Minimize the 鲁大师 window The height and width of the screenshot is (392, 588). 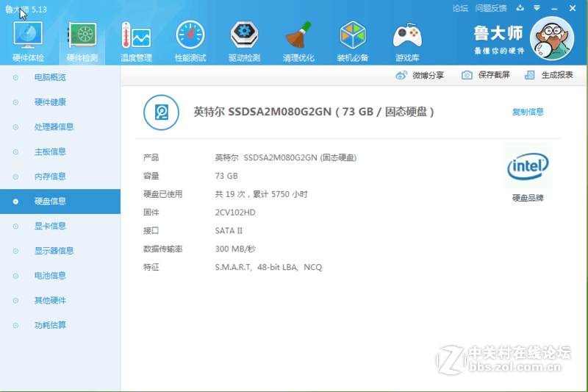tap(554, 8)
